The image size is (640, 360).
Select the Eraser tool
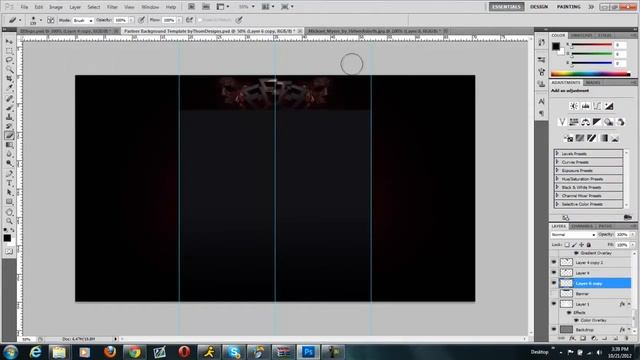point(9,136)
